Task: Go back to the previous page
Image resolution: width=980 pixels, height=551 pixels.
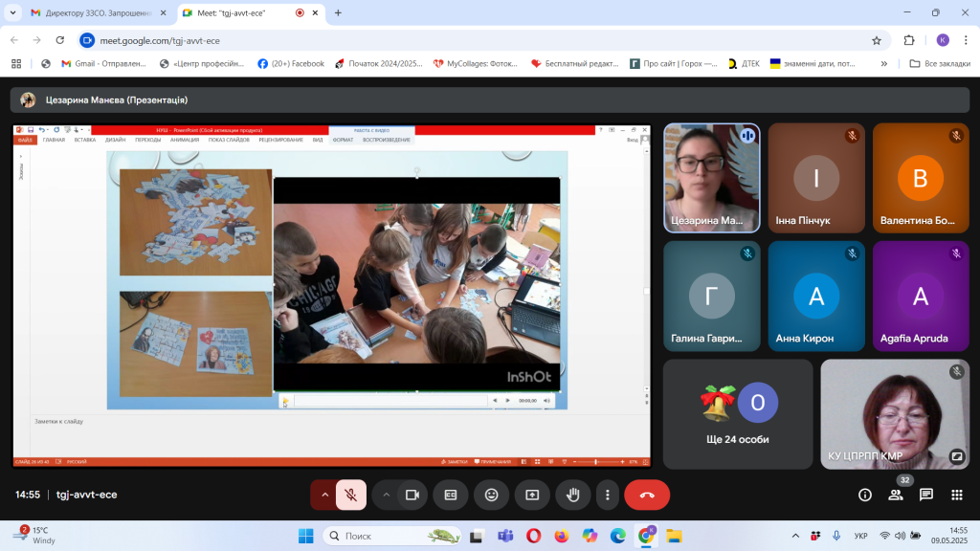Action: tap(14, 40)
